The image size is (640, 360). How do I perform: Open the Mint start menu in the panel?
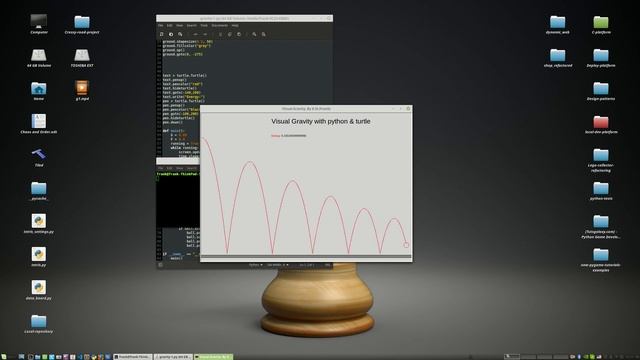[x=4, y=357]
